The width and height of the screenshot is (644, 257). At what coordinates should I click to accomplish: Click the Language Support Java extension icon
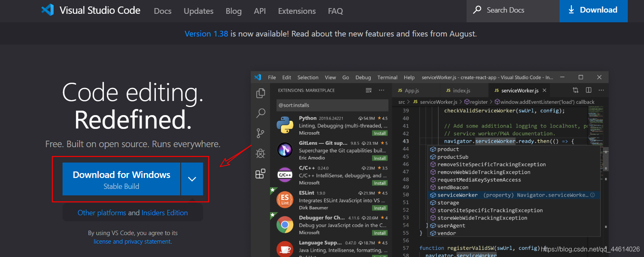tap(285, 248)
